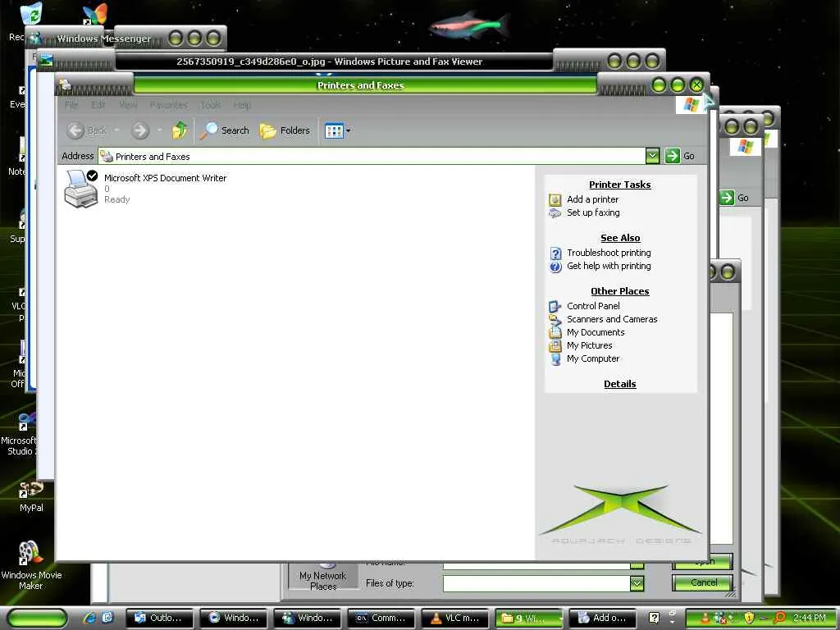Switch to VLC media player taskbar button
This screenshot has width=840, height=630.
click(454, 618)
